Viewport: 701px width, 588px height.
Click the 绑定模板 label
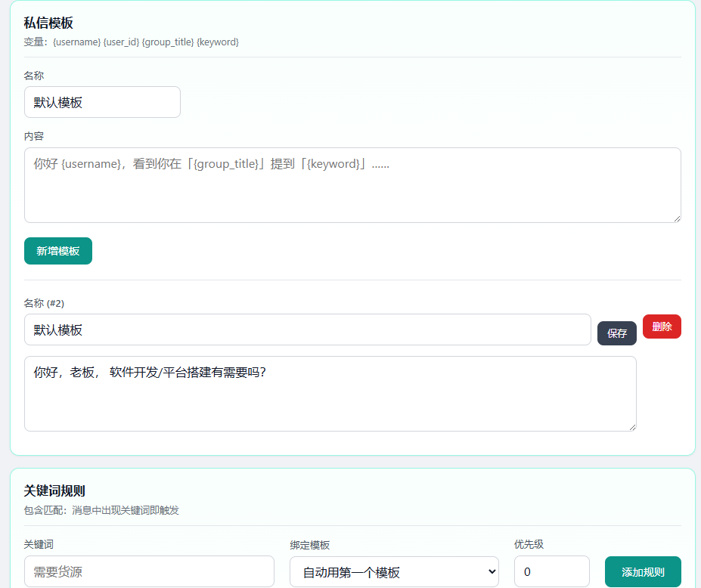[x=310, y=545]
